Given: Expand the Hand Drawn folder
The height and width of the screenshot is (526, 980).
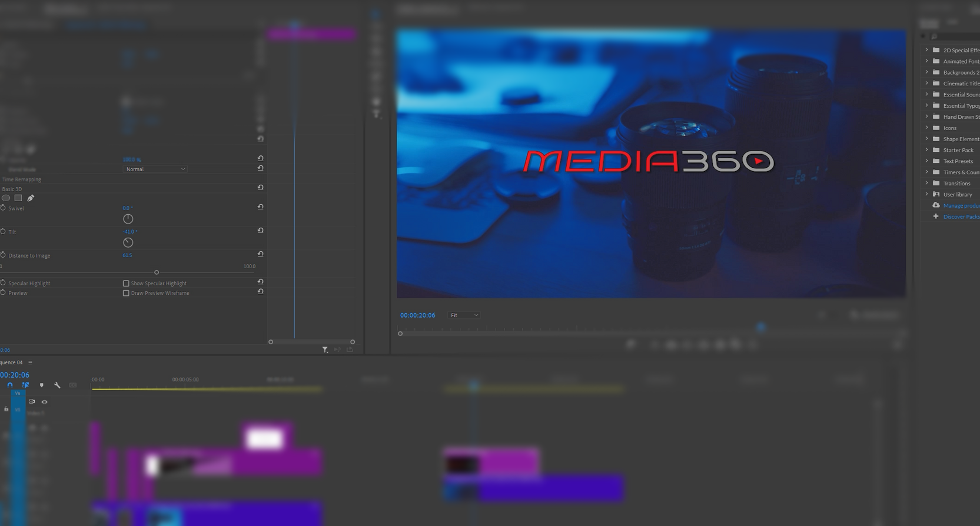Looking at the screenshot, I should coord(926,116).
